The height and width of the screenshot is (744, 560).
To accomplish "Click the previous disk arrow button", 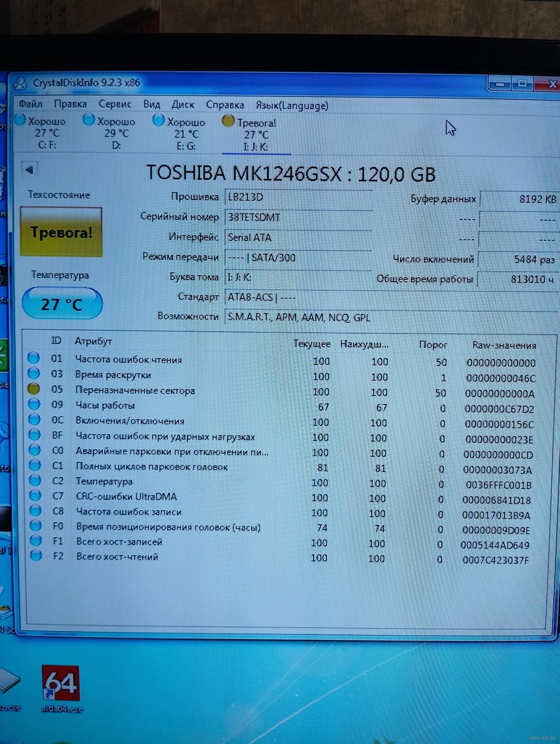I will tap(30, 169).
